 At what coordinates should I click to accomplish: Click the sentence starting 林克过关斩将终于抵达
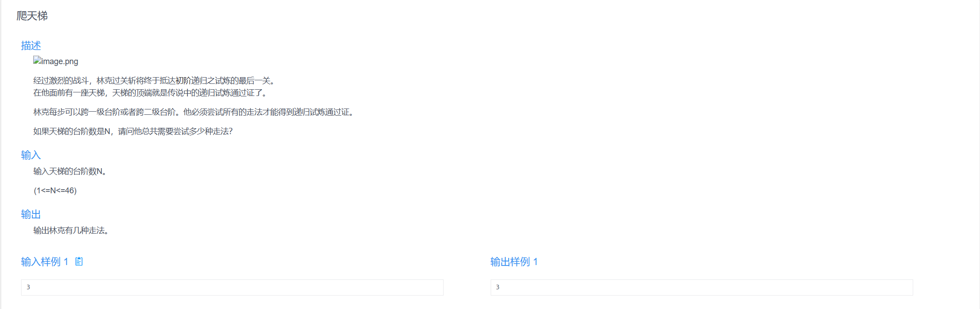click(x=187, y=81)
